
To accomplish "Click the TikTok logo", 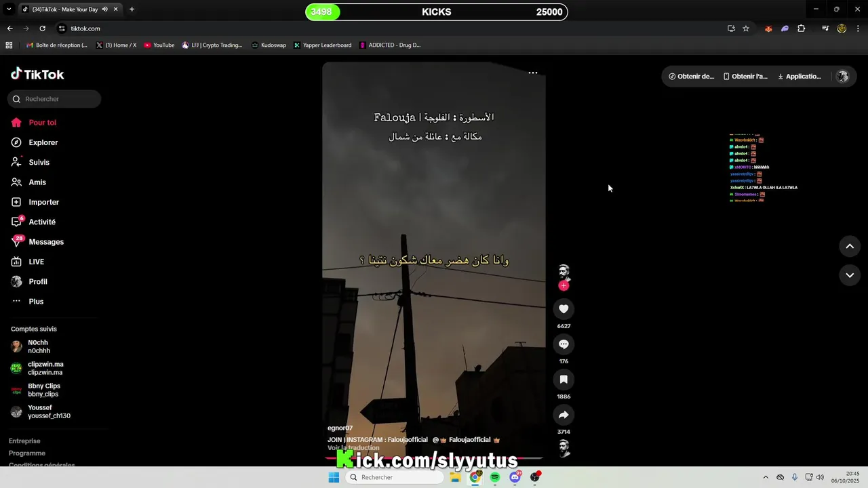I will pyautogui.click(x=37, y=74).
